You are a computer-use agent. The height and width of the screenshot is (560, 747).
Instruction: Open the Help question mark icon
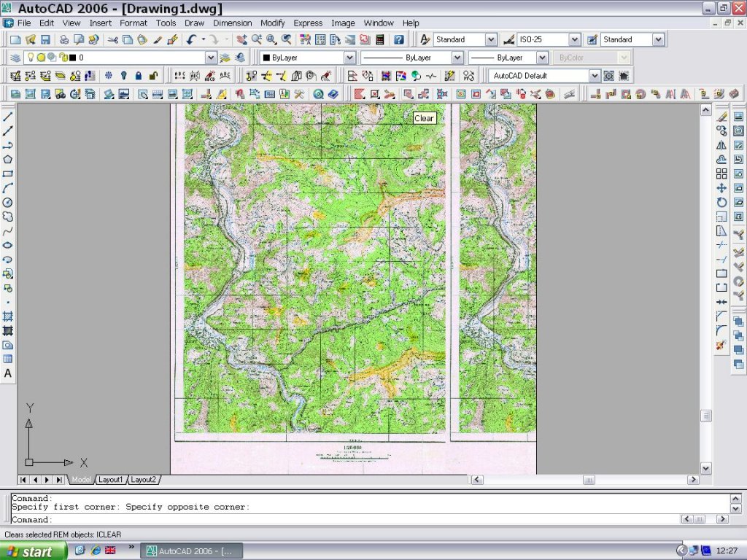pos(399,39)
